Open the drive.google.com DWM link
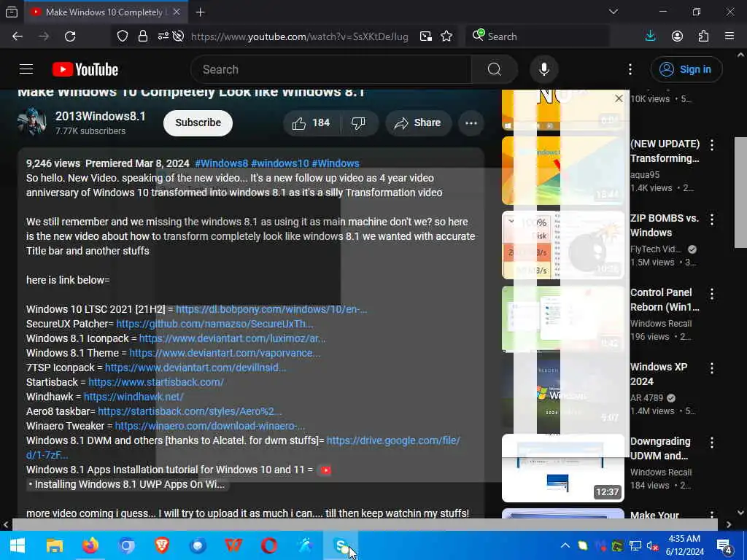Screen dimensions: 747x560 coord(393,440)
